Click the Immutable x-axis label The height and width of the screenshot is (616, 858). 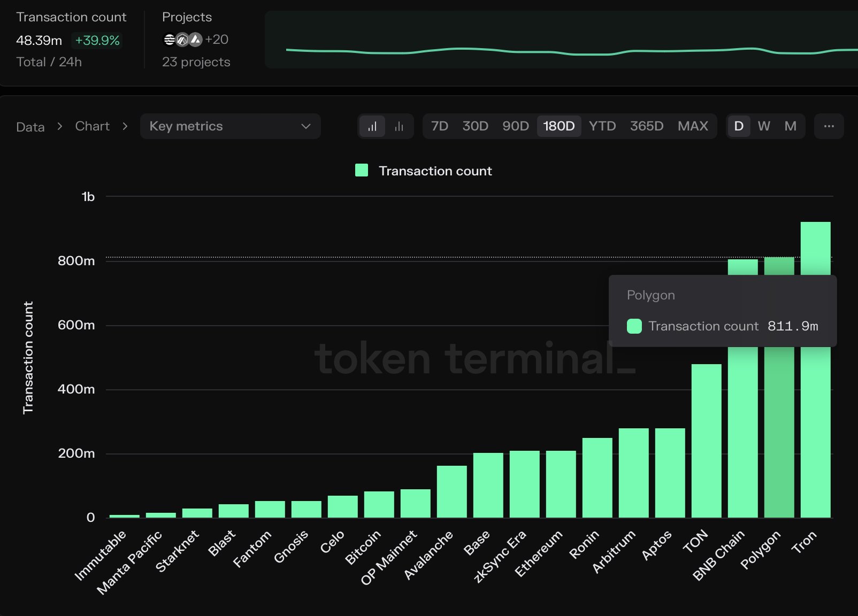[x=101, y=556]
